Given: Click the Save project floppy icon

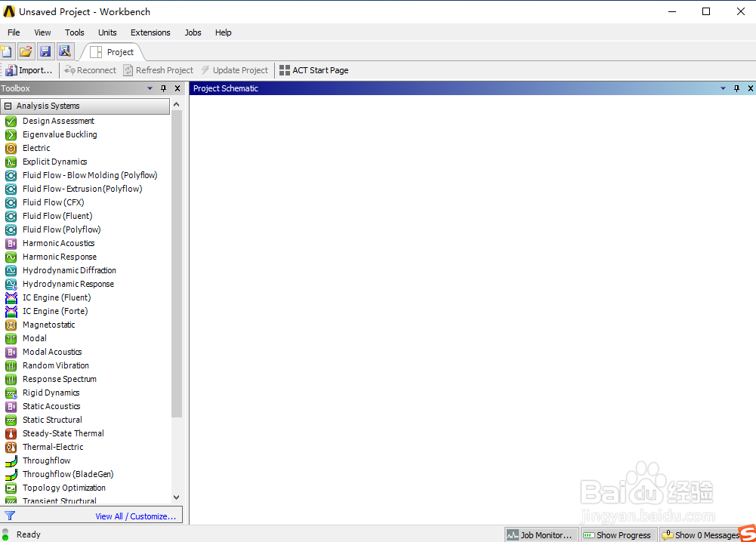Looking at the screenshot, I should tap(45, 51).
